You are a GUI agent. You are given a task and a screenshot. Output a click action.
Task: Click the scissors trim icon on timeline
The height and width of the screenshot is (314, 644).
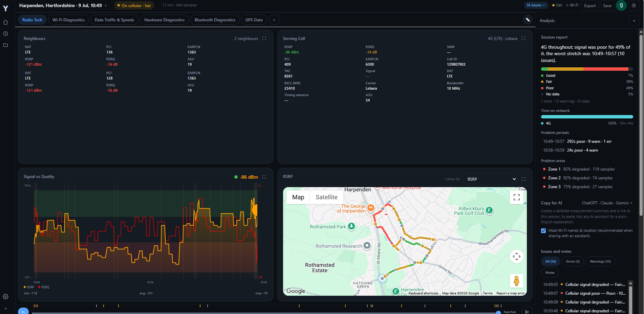coord(527,311)
